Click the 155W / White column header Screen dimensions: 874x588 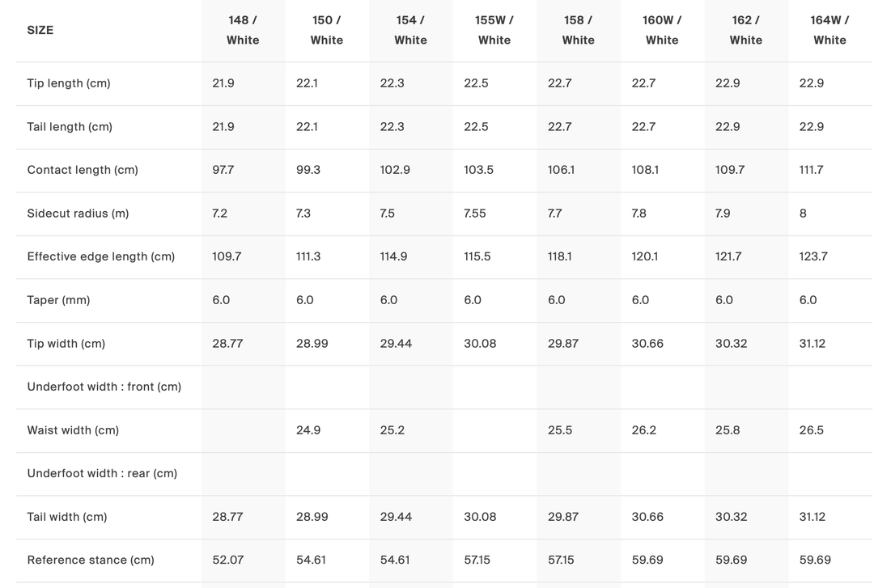click(494, 30)
